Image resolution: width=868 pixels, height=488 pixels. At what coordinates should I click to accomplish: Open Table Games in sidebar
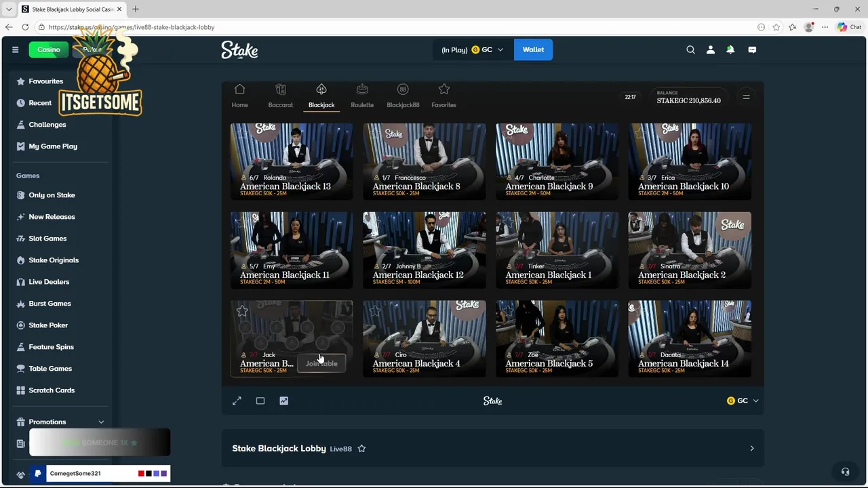(x=50, y=369)
